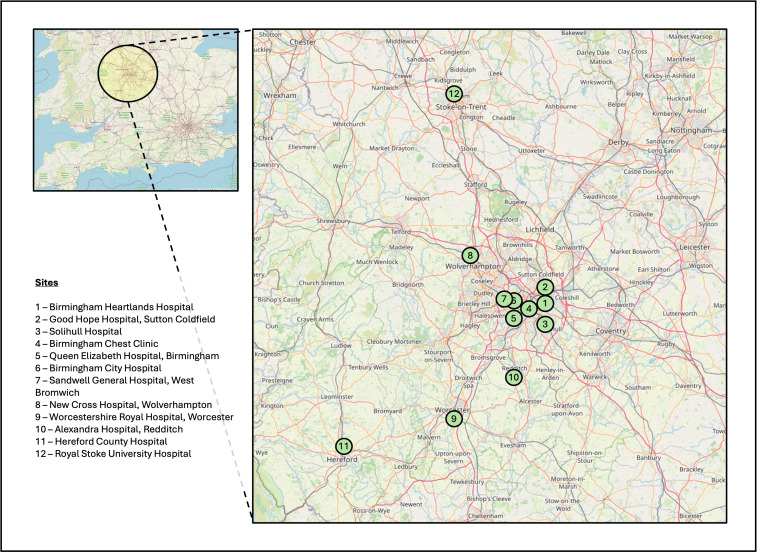
Task: Click map marker 12 near Stoke-on-Trent
Action: [x=454, y=94]
